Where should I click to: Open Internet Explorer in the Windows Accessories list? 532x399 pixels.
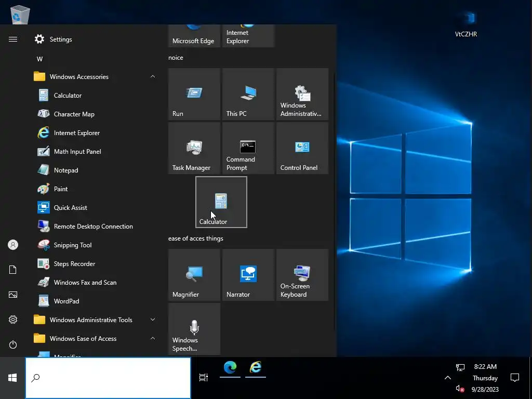tap(95, 132)
